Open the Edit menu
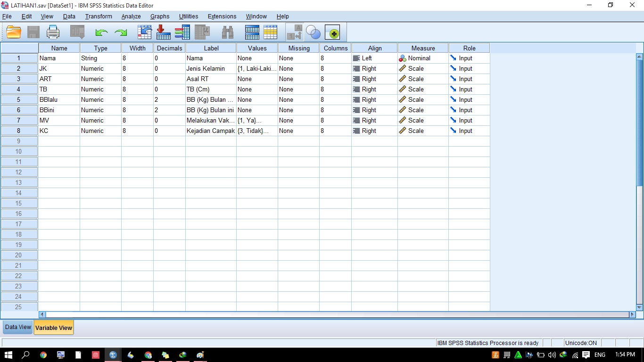The height and width of the screenshot is (362, 644). pos(27,16)
